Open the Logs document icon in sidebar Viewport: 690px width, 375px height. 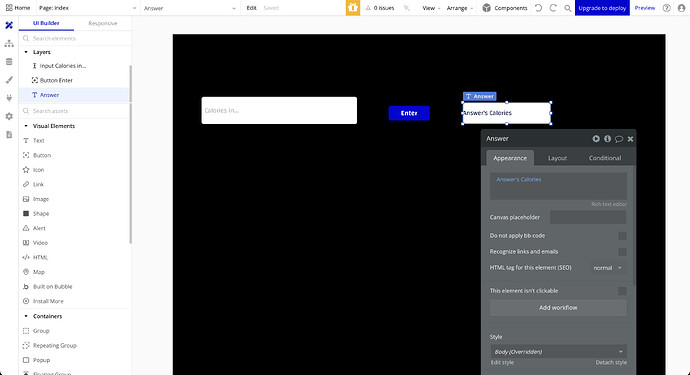pos(9,135)
